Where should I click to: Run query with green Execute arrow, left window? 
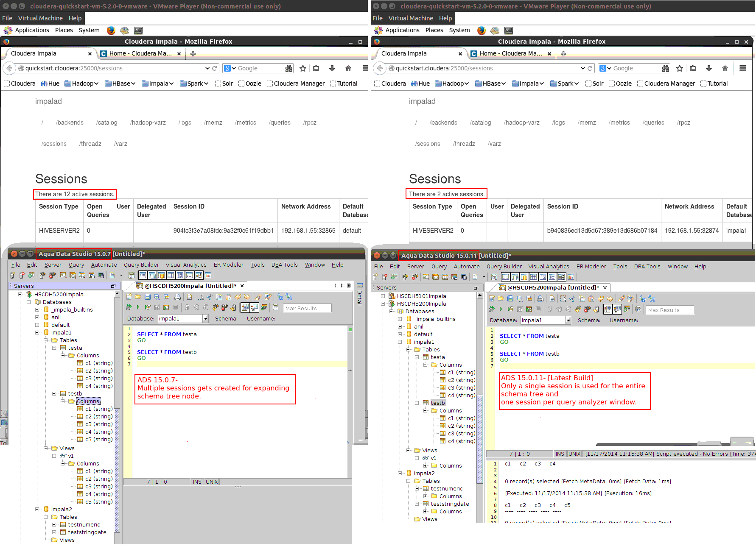point(138,307)
